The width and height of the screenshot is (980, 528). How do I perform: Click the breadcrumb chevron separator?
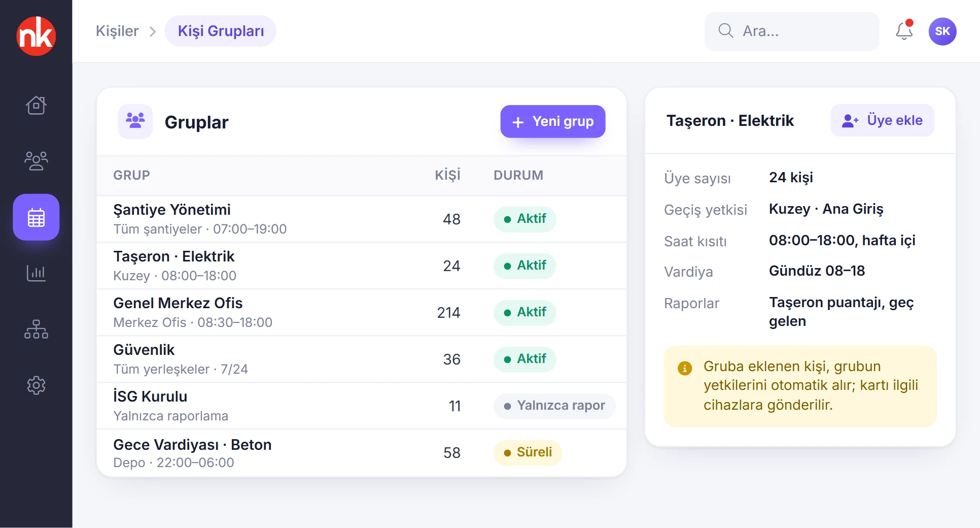click(x=153, y=31)
